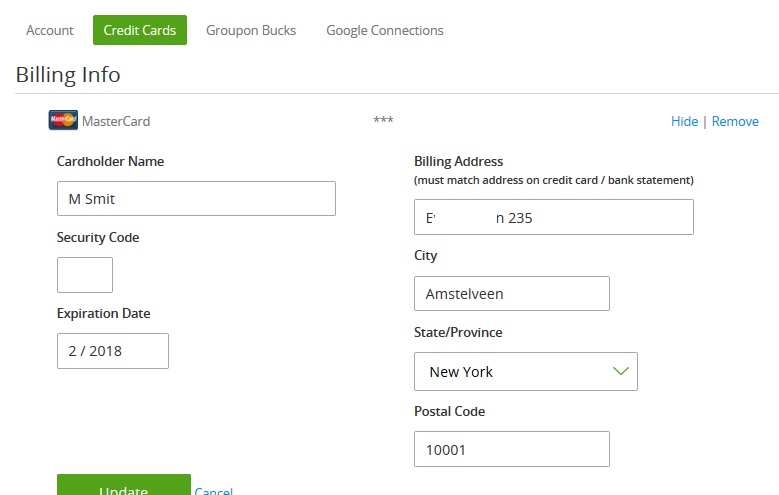Select the Credit Cards tab

(x=140, y=30)
